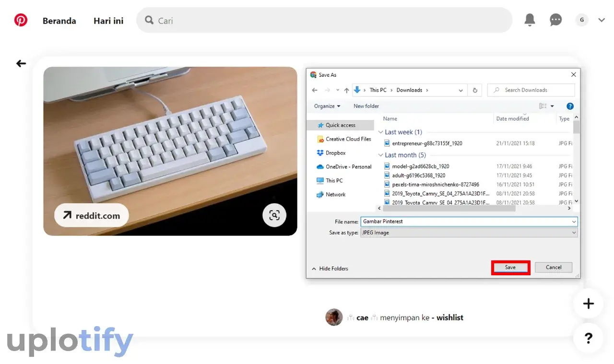This screenshot has height=364, width=614.
Task: Open the Organize menu
Action: click(x=327, y=106)
